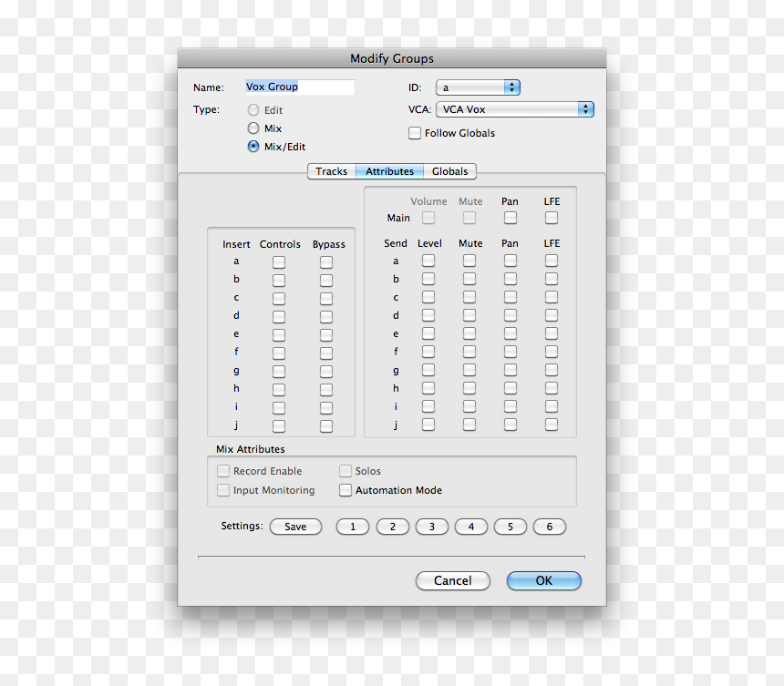Enable Insert g Controls checkbox
The image size is (784, 686).
pos(279,372)
